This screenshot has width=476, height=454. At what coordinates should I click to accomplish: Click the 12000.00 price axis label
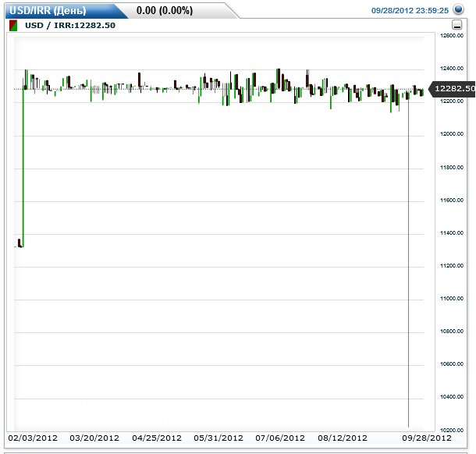click(x=452, y=134)
